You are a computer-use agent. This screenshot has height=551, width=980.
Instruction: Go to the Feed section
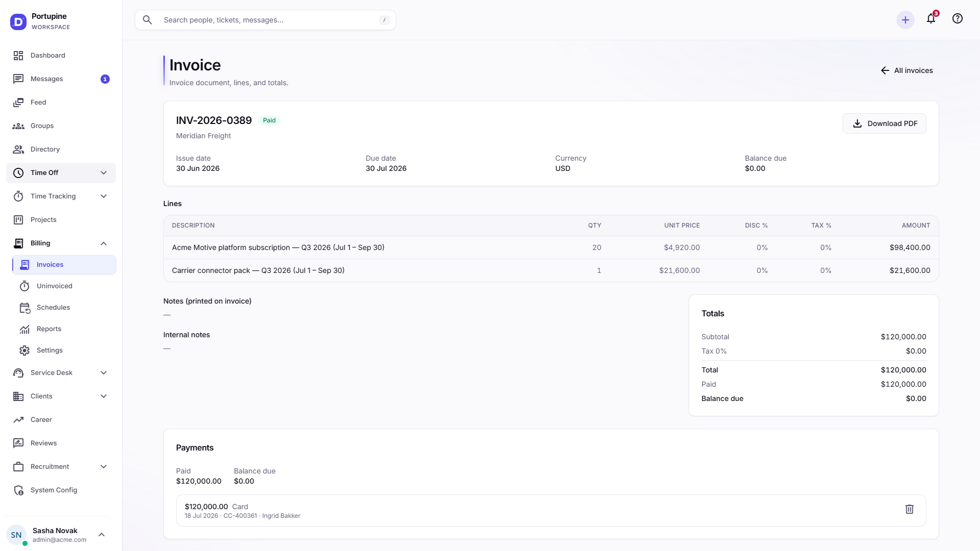[x=61, y=103]
